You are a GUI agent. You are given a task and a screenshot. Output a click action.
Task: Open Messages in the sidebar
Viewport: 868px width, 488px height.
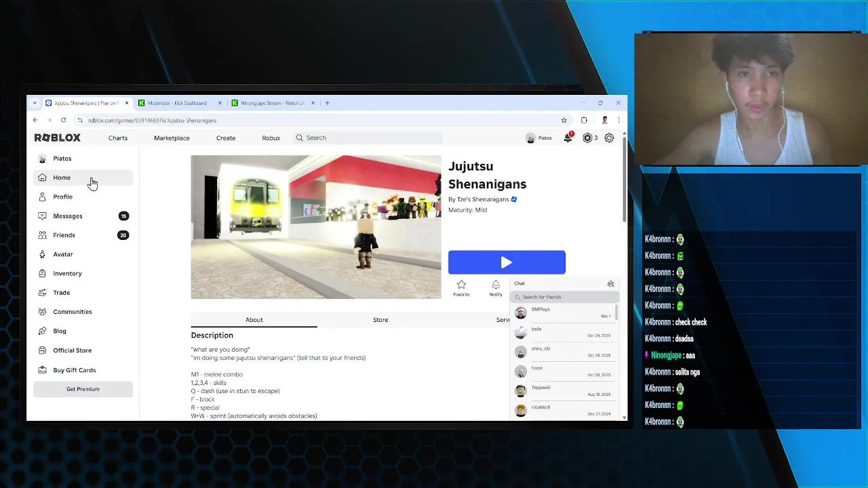tap(83, 216)
